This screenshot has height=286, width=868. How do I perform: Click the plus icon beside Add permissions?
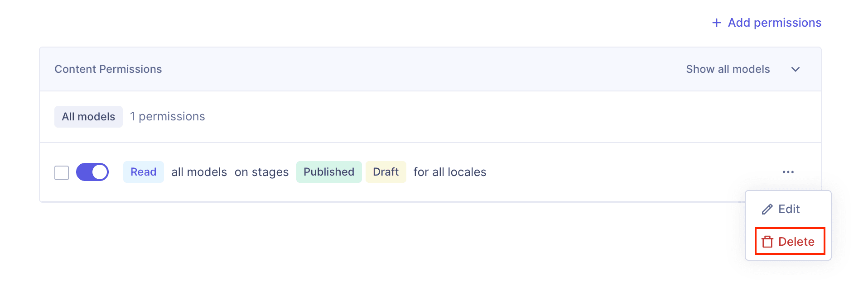(716, 23)
